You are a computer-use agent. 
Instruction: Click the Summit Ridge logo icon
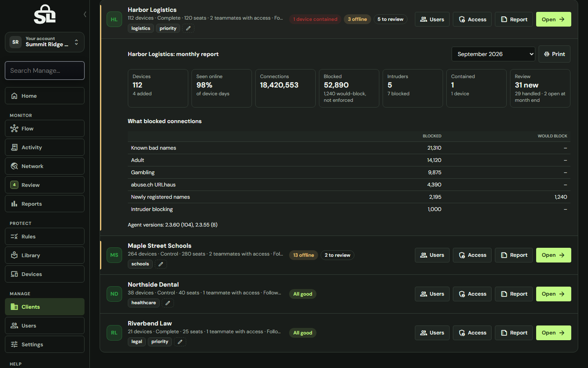pos(45,14)
